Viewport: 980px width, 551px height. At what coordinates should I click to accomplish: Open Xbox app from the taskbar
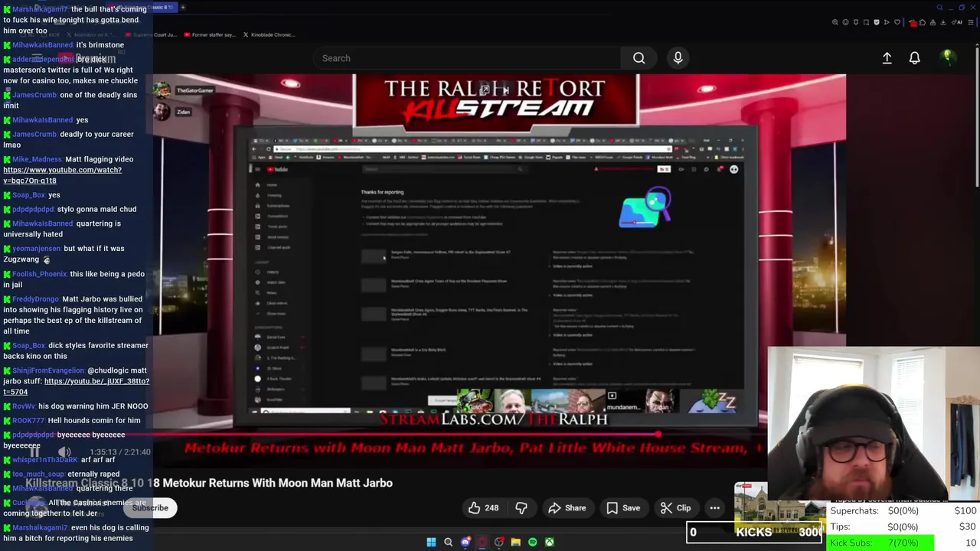point(549,542)
